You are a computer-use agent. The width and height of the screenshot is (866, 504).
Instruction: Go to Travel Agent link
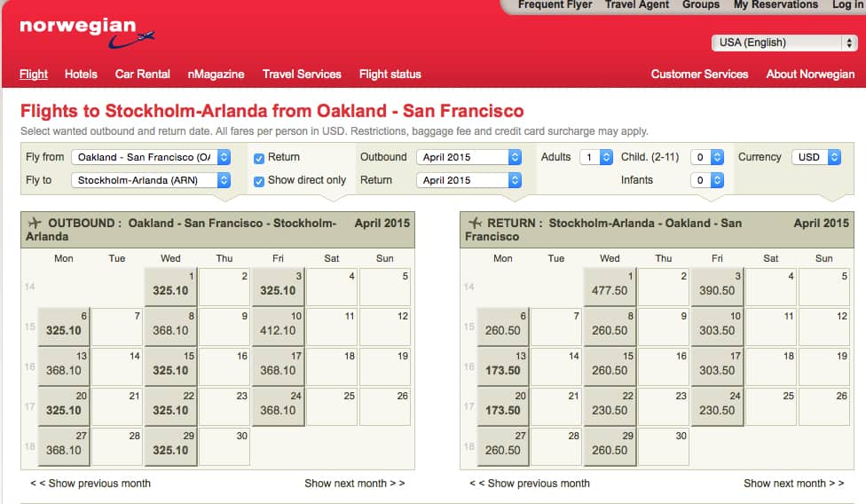pos(637,5)
